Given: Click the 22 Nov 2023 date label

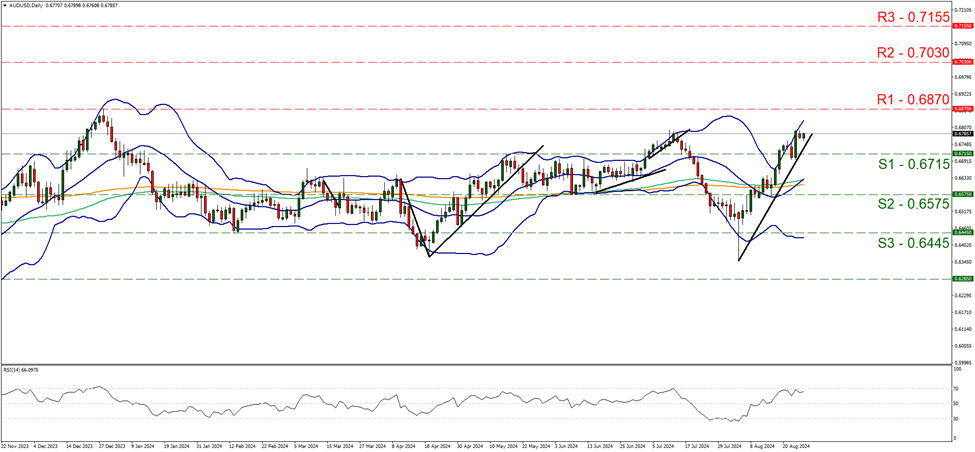Looking at the screenshot, I should [x=13, y=446].
